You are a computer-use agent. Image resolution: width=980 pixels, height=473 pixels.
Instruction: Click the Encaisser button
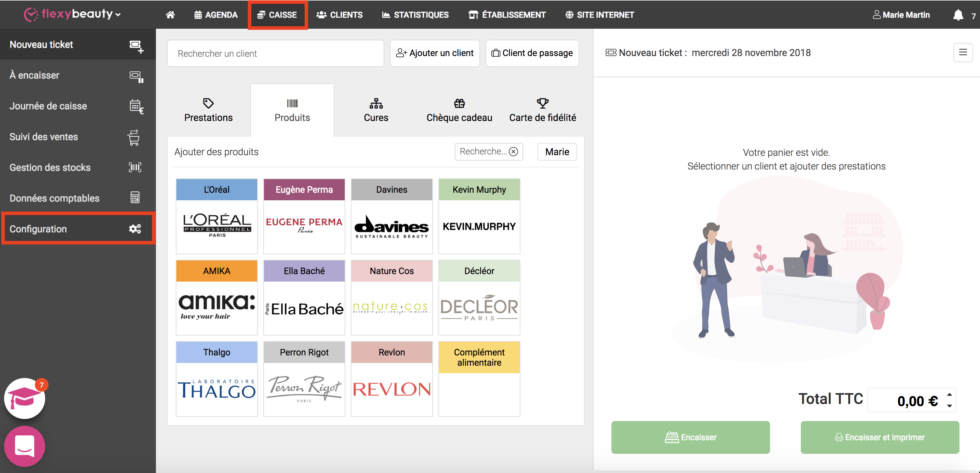(690, 437)
